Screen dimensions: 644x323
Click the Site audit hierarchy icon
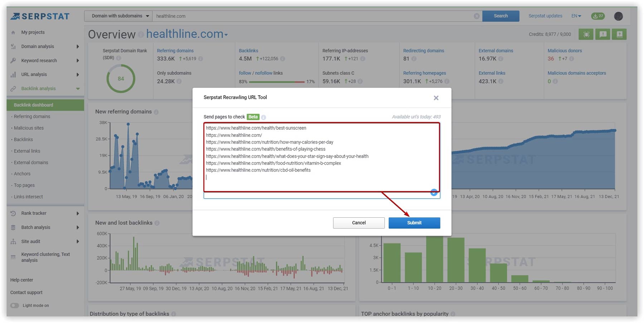click(x=13, y=241)
